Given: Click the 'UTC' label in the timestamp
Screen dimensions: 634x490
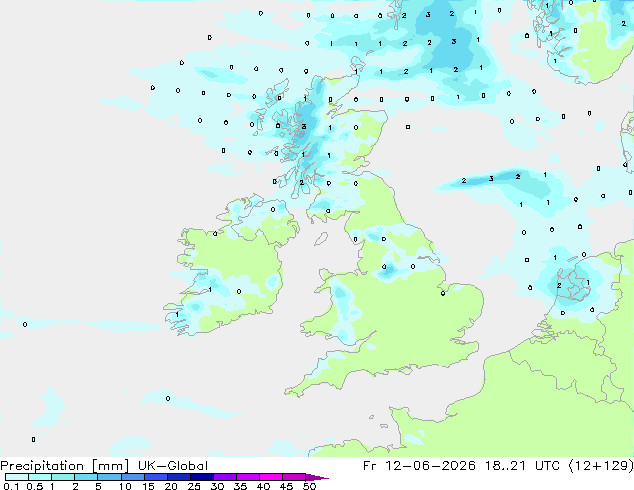Looking at the screenshot, I should [547, 466].
